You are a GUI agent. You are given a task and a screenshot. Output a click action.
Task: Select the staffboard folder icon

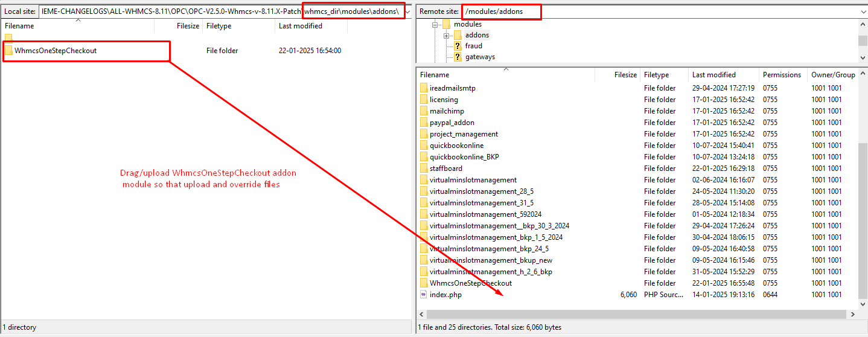424,168
